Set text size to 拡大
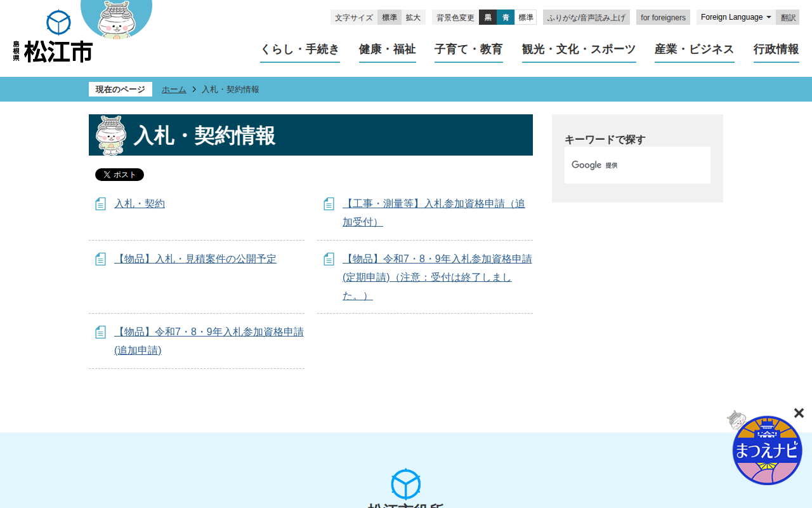812x508 pixels. pos(414,17)
